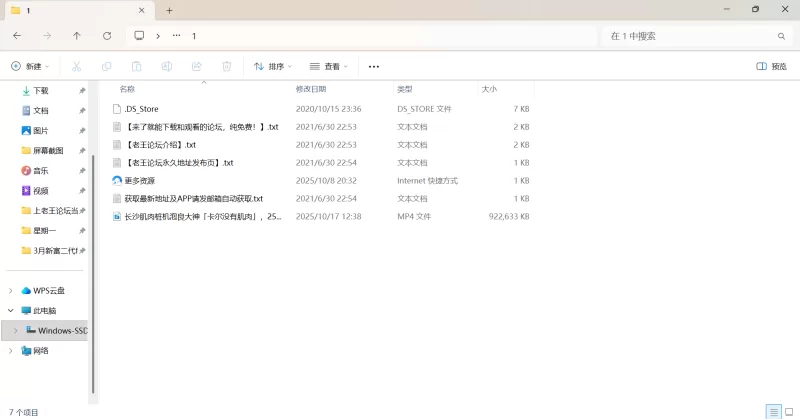
Task: Collapse the 此电脑 tree node
Action: pyautogui.click(x=11, y=310)
